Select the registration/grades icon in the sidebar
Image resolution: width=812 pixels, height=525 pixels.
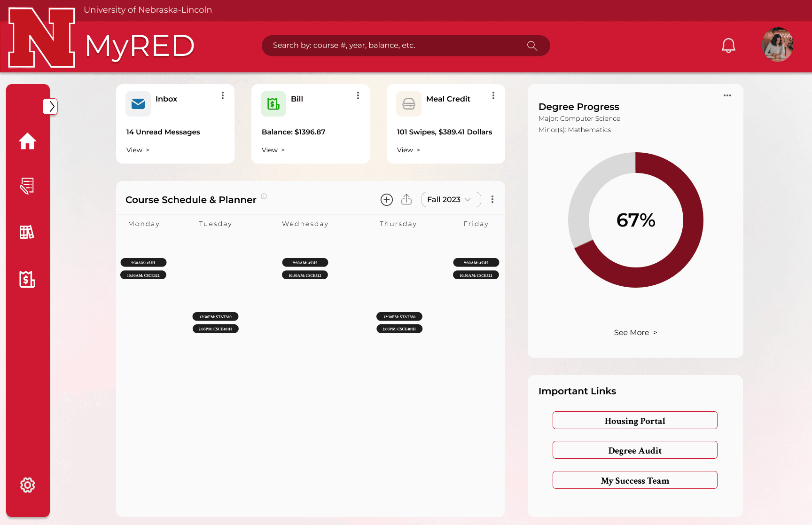pos(27,186)
